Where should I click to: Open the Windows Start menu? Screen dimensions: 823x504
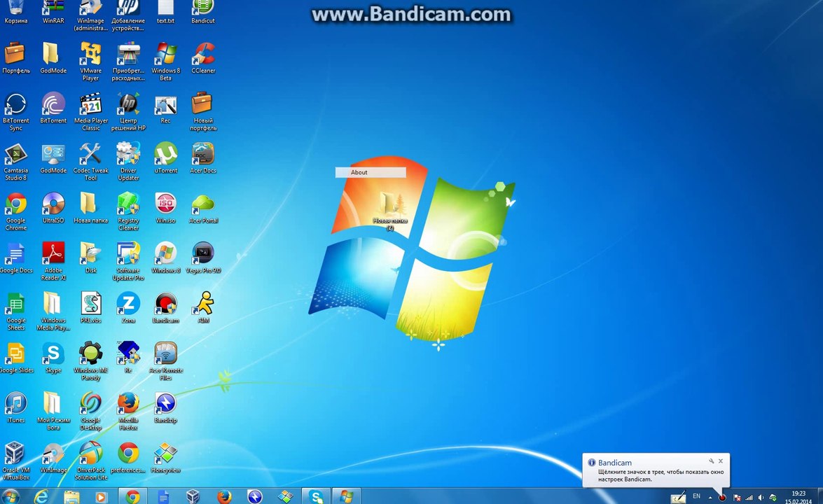[11, 496]
